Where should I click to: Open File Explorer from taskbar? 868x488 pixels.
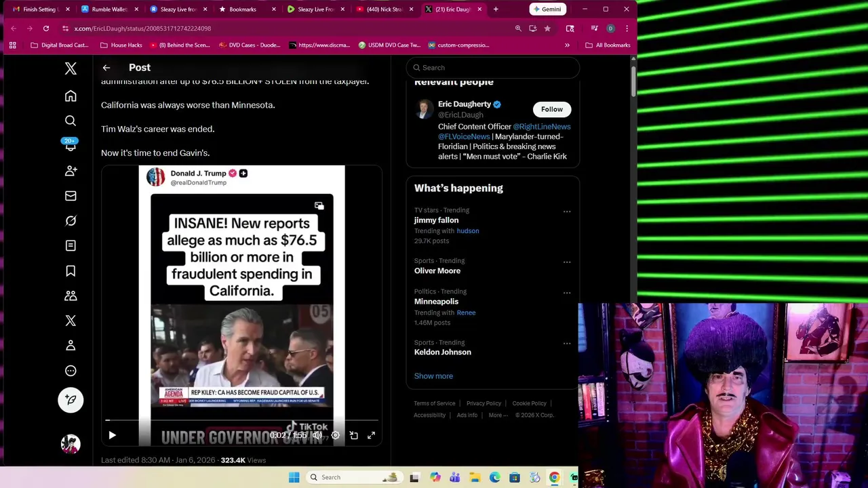tap(475, 477)
